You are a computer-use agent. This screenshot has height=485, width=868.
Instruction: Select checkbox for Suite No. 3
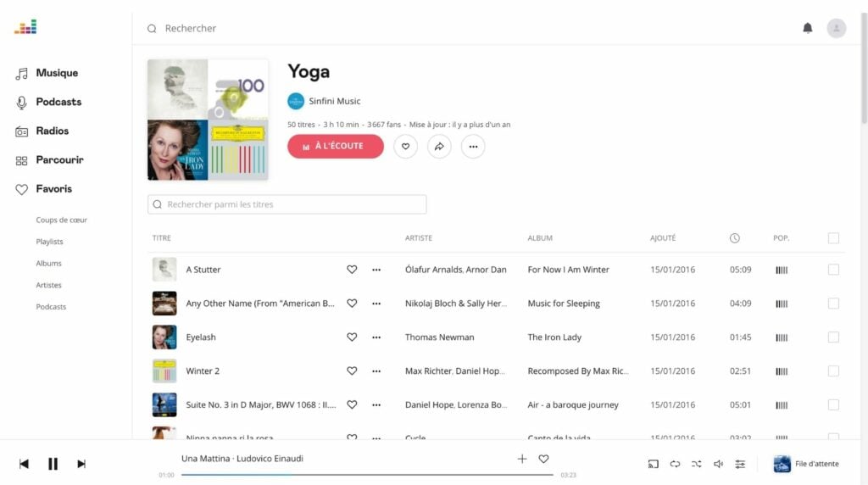point(833,404)
